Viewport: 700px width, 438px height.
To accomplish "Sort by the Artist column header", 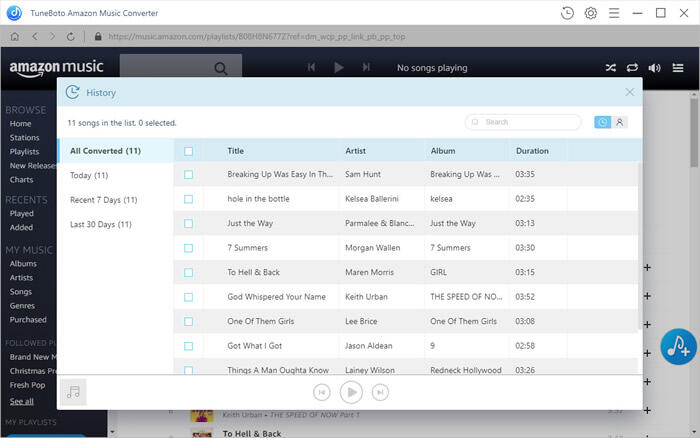I will (x=355, y=151).
